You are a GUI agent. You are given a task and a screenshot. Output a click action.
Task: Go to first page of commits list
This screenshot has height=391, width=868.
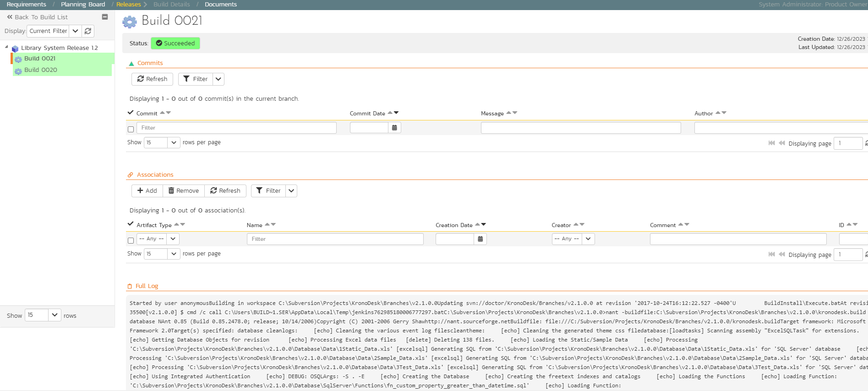772,143
